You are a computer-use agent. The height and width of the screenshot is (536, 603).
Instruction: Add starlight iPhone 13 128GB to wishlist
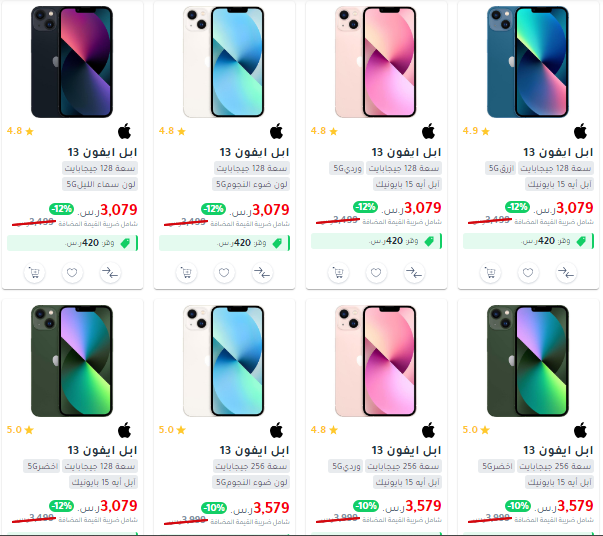coord(224,273)
